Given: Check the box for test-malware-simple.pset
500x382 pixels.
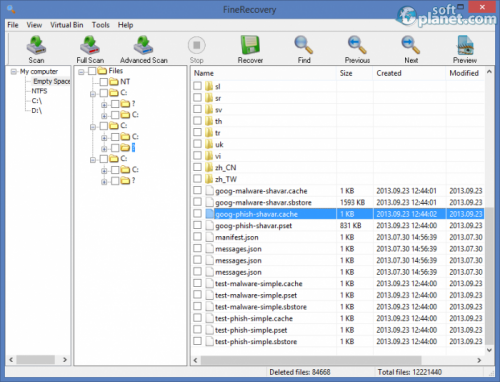Looking at the screenshot, I should [x=197, y=294].
